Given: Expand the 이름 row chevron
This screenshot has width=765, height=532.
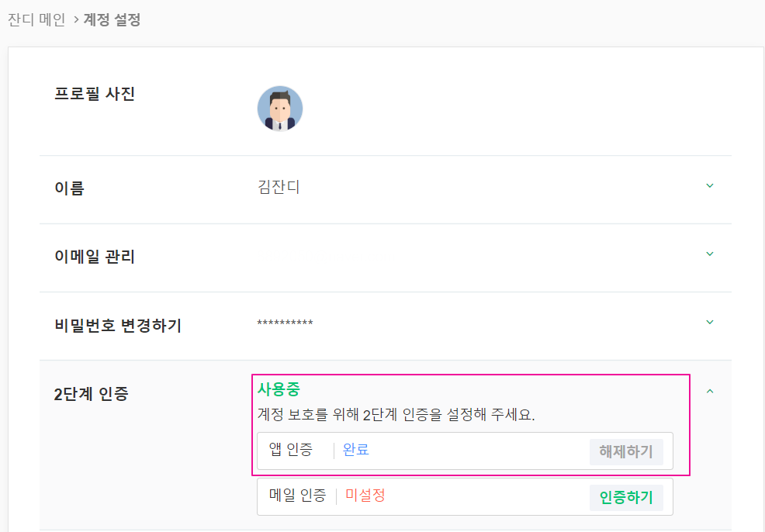Looking at the screenshot, I should pyautogui.click(x=709, y=186).
